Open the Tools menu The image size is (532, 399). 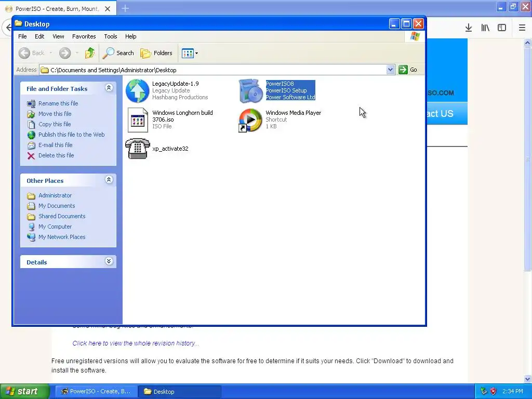click(110, 36)
